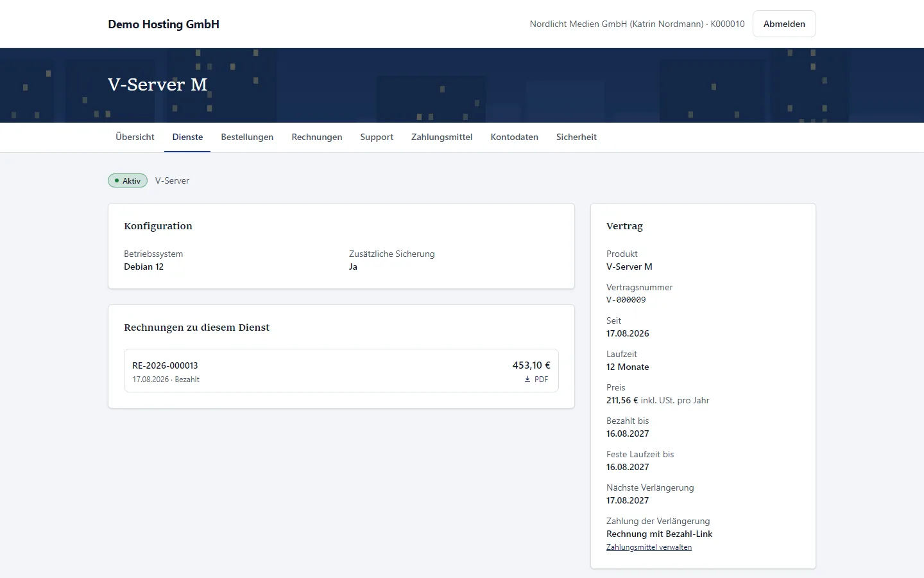Click the Laufzeit value 12 Monate
Screen dimensions: 924x578
point(628,367)
